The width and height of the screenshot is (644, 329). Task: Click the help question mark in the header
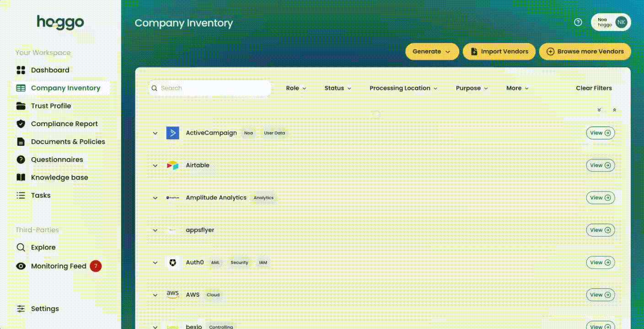(578, 21)
